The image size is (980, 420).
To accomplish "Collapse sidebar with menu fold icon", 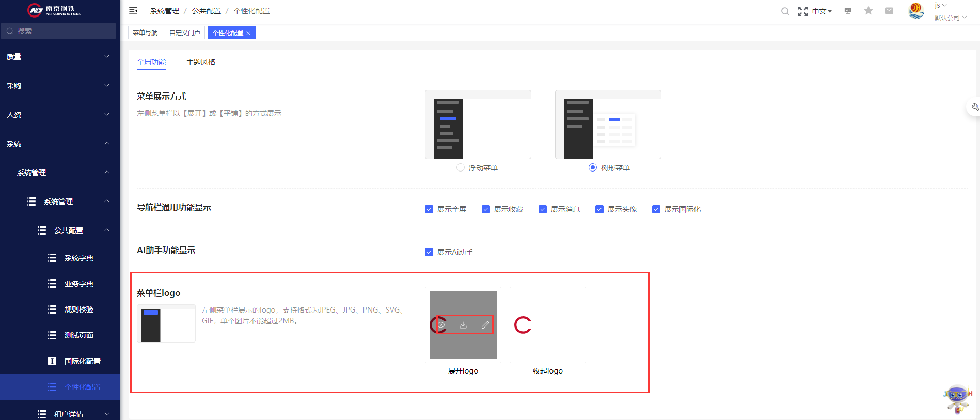I will coord(133,11).
